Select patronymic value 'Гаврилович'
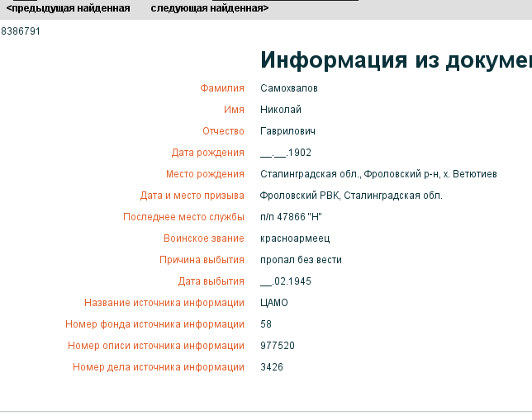This screenshot has width=532, height=420. point(288,131)
